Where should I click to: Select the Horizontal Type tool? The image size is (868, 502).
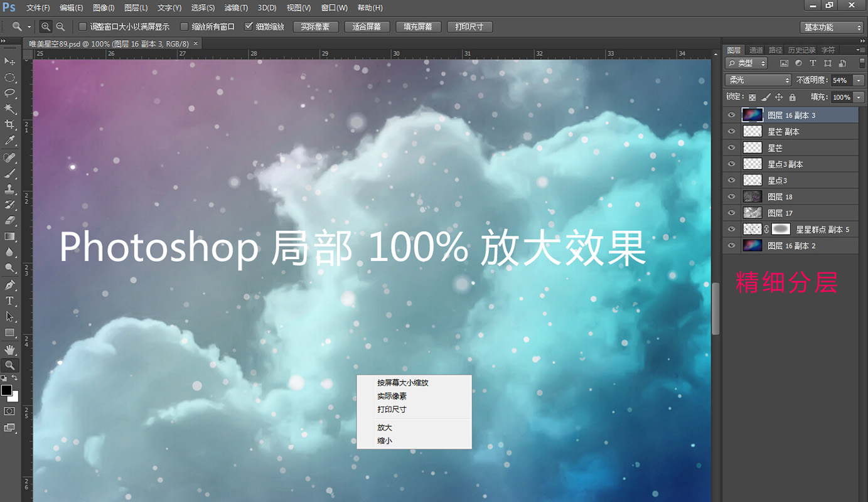[10, 301]
